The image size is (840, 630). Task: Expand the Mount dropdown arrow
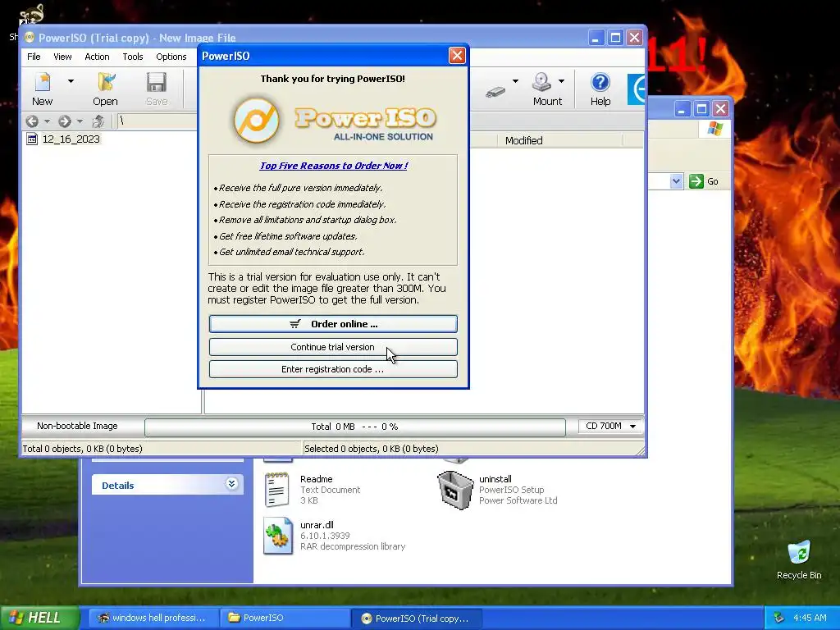(x=561, y=81)
